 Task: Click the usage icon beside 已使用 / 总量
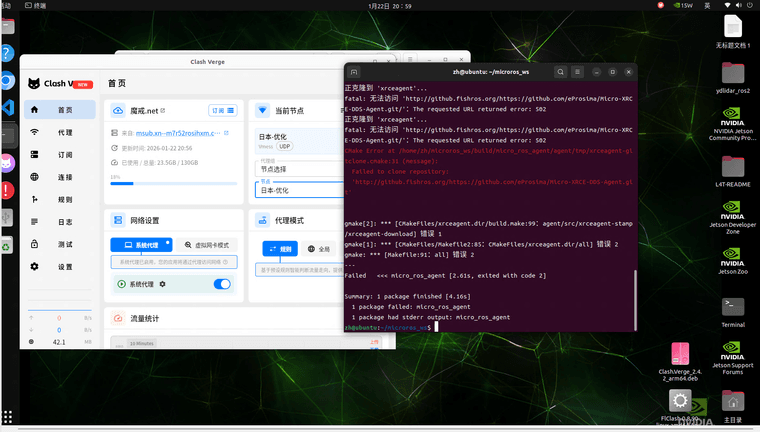click(114, 162)
